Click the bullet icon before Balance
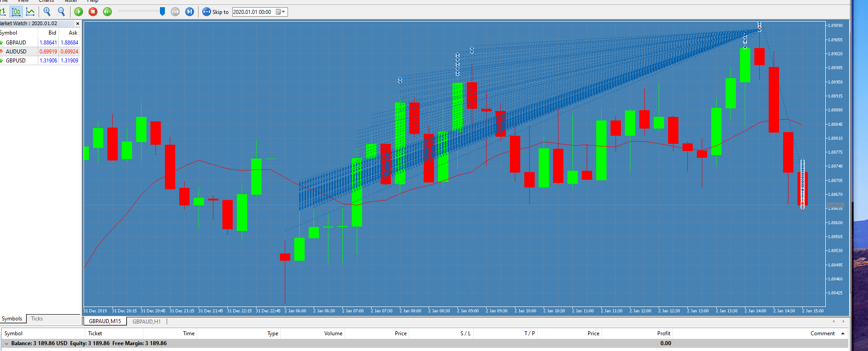Viewport: 868px width, 351px height. click(6, 343)
